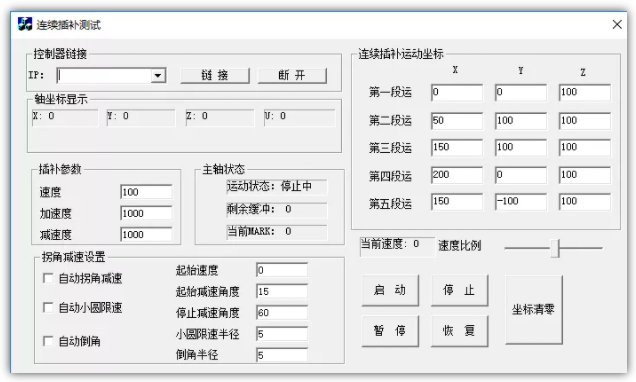Click the 启动 button
Screen dimensions: 636x382
pyautogui.click(x=390, y=290)
